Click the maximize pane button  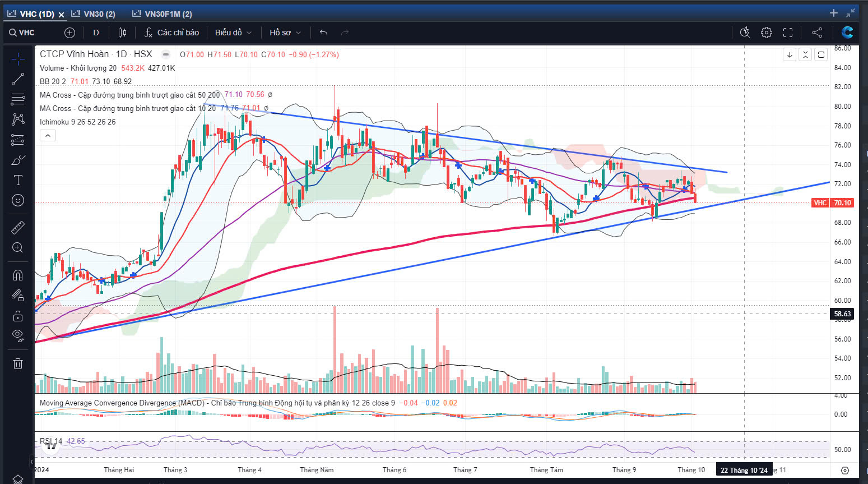click(x=821, y=54)
